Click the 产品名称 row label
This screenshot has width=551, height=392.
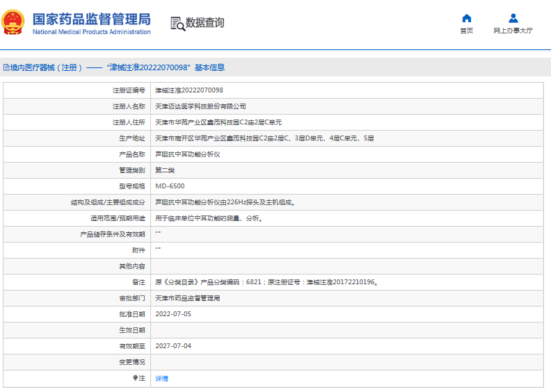coord(131,154)
